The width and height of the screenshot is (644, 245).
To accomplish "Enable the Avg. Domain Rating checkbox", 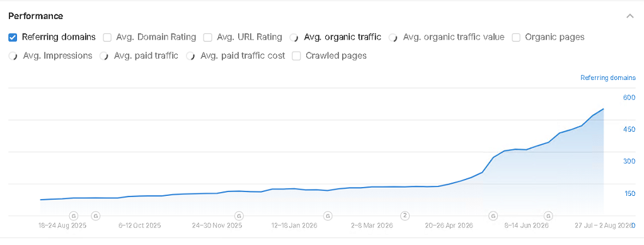I will (107, 37).
